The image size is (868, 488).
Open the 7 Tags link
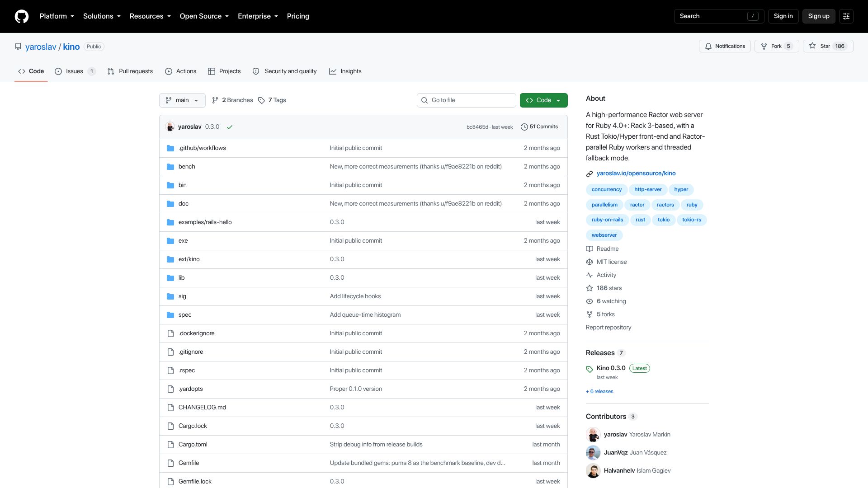click(272, 100)
